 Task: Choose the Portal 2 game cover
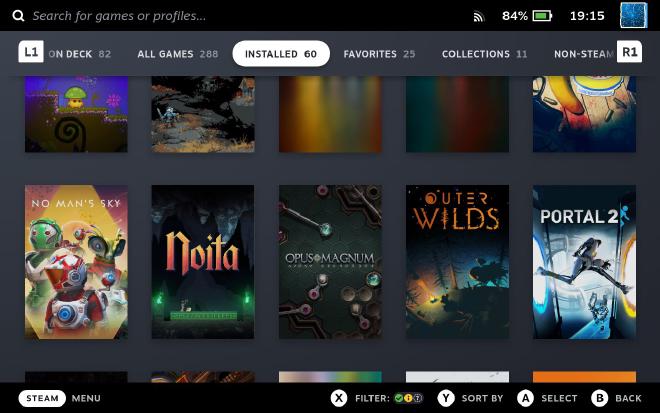tap(584, 262)
